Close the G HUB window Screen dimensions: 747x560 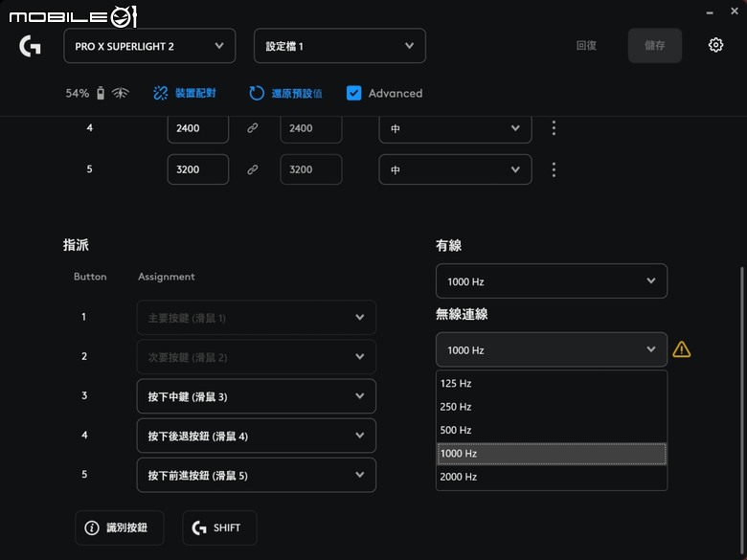735,11
